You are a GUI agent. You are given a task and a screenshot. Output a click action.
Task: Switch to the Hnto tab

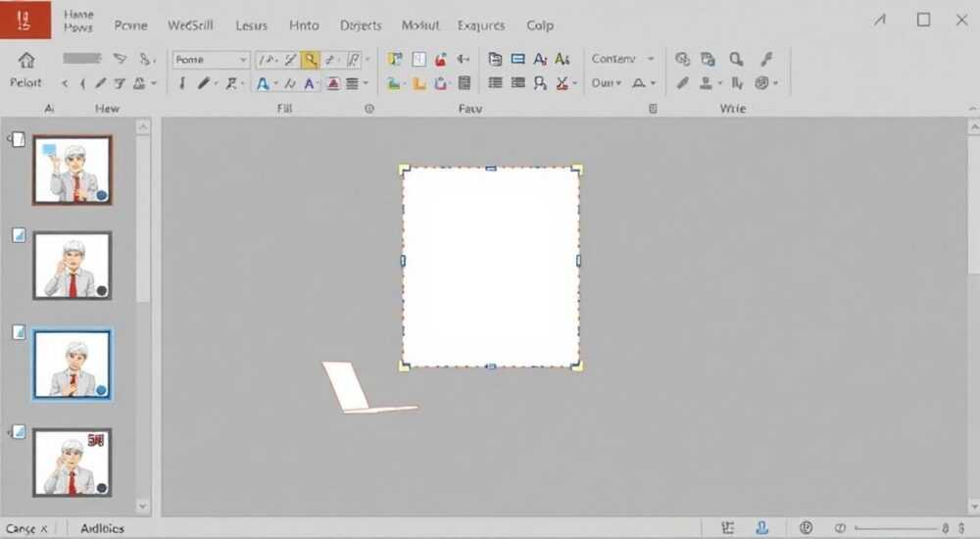click(304, 25)
